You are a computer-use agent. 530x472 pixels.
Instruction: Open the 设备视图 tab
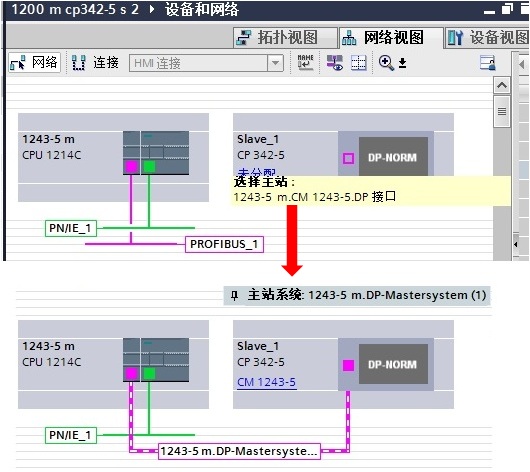tap(487, 38)
